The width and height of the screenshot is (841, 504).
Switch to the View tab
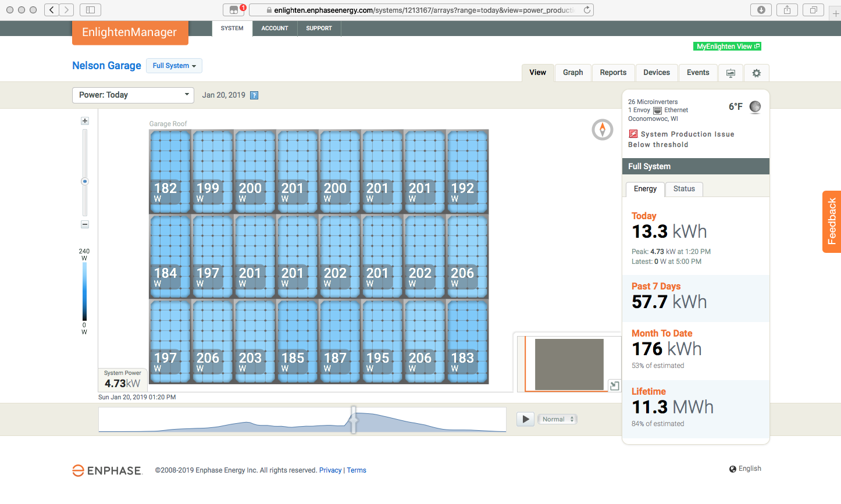tap(537, 73)
